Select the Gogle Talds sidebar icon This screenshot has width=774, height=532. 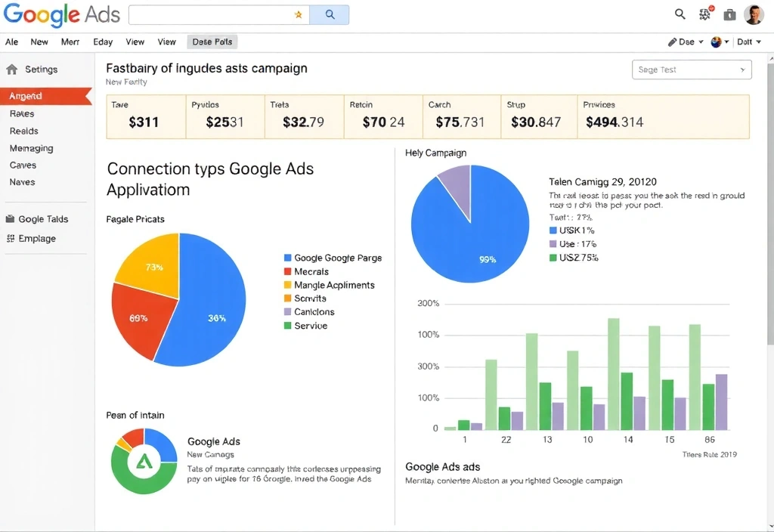pyautogui.click(x=11, y=218)
